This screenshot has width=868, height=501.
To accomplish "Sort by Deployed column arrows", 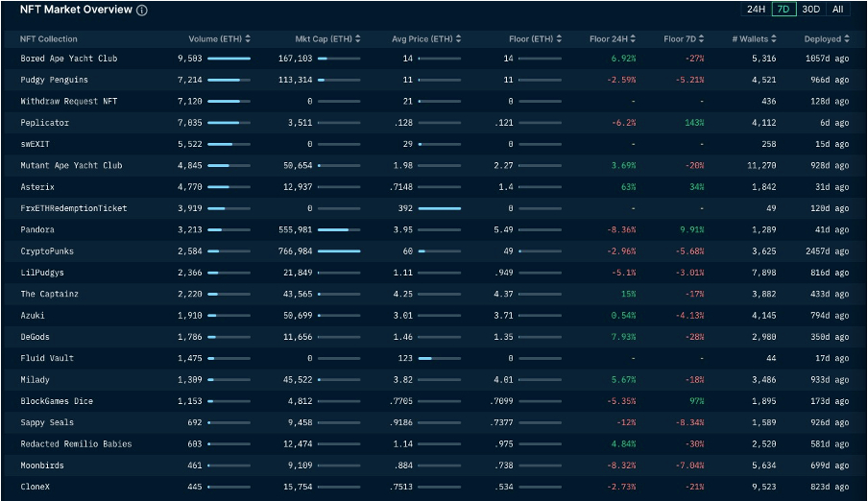I will click(x=846, y=39).
